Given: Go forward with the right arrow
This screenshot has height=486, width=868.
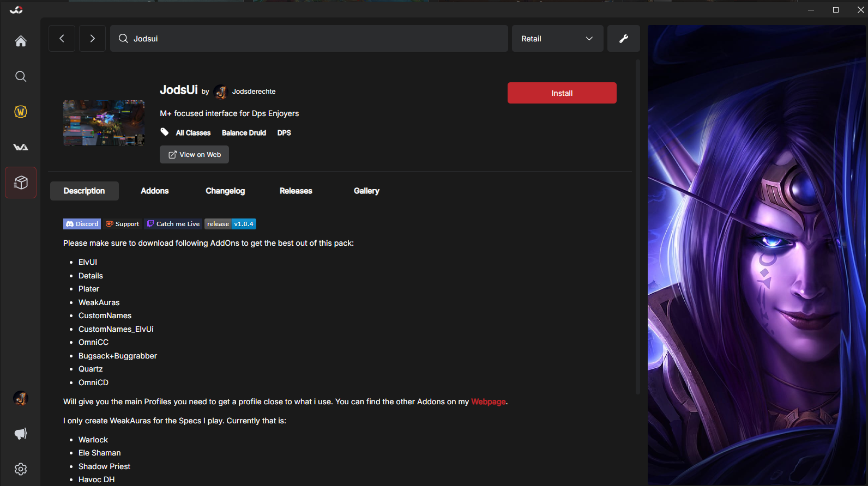Looking at the screenshot, I should pos(92,39).
